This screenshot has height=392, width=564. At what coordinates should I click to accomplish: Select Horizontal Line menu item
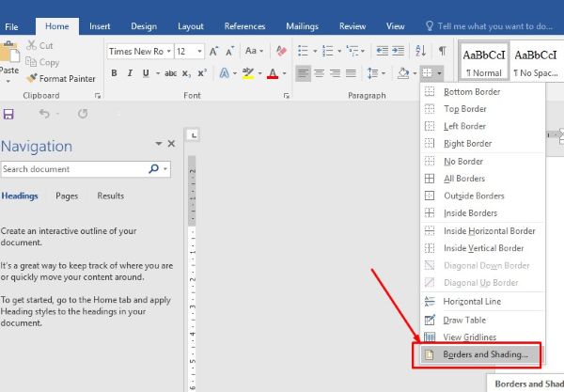[x=483, y=302]
